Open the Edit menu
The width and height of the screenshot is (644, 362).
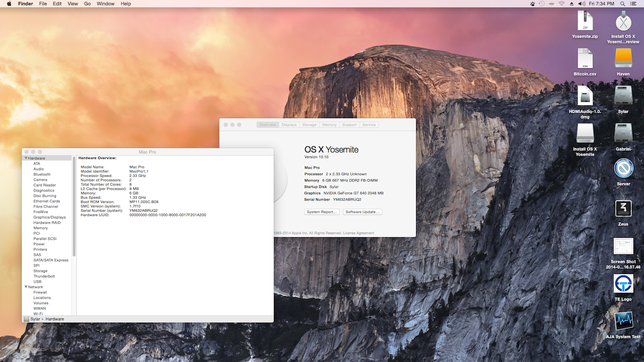pyautogui.click(x=57, y=4)
